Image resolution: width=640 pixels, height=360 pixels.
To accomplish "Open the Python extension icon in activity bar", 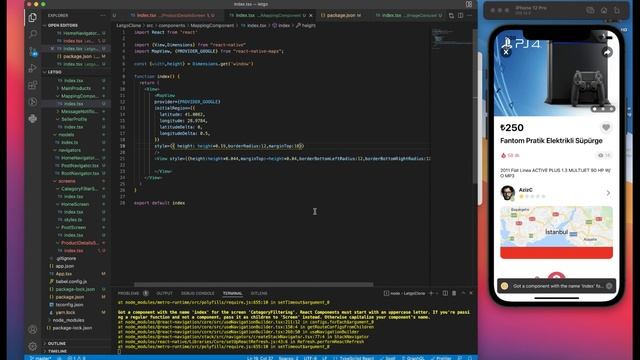I will (x=33, y=119).
